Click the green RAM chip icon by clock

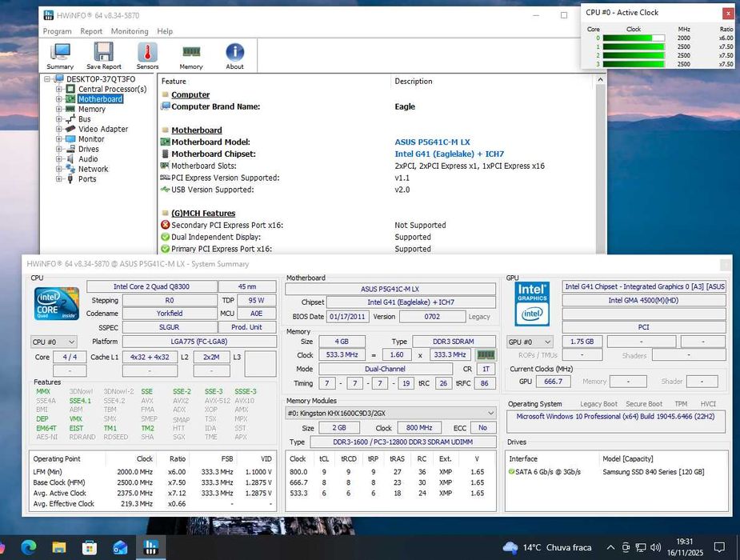pyautogui.click(x=486, y=354)
